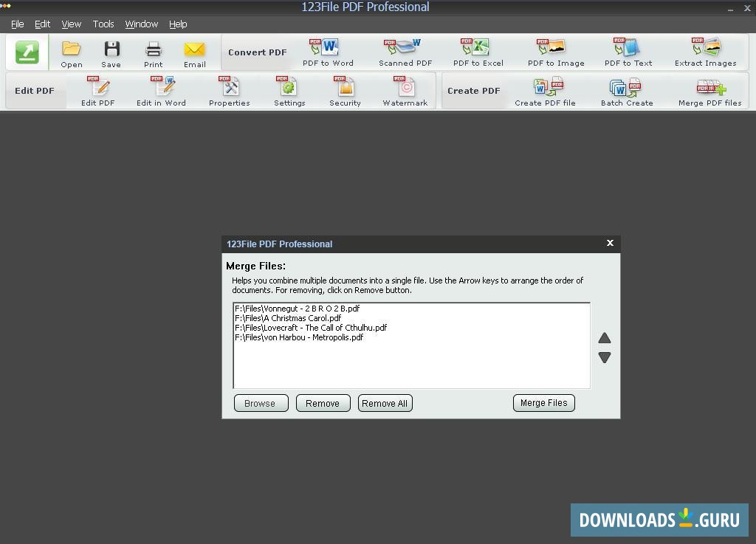Click the green export arrow icon
Screen dimensions: 756x544
pyautogui.click(x=27, y=52)
